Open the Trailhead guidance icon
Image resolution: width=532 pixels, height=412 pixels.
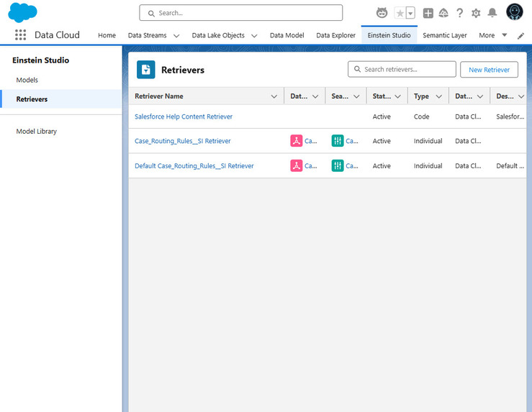click(x=443, y=13)
